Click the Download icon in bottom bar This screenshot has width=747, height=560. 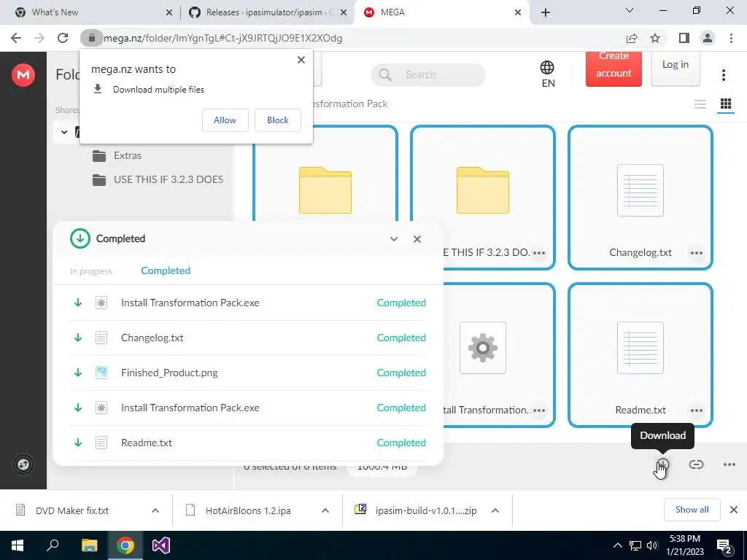(x=662, y=464)
